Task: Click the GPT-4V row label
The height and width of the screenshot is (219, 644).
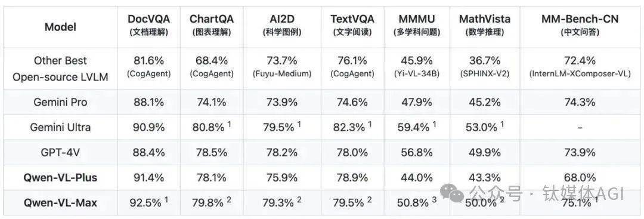Action: point(60,152)
